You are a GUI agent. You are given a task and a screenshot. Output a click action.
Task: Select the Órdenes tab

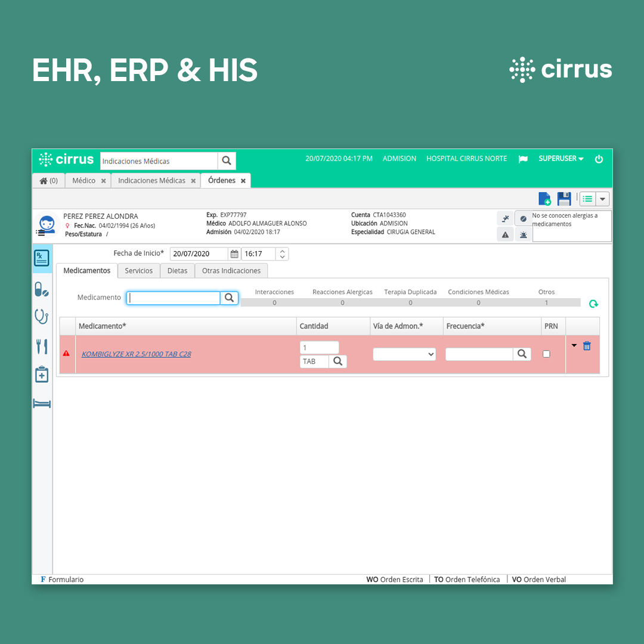pyautogui.click(x=222, y=180)
